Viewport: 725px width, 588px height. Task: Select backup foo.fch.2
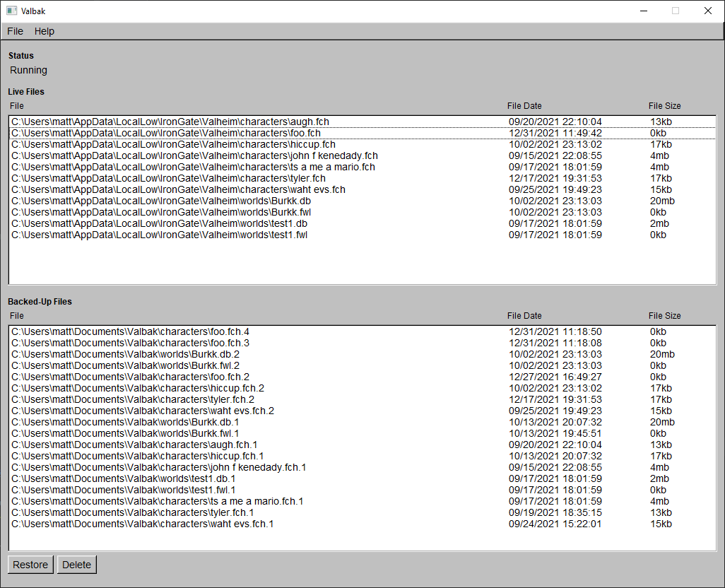coord(362,377)
